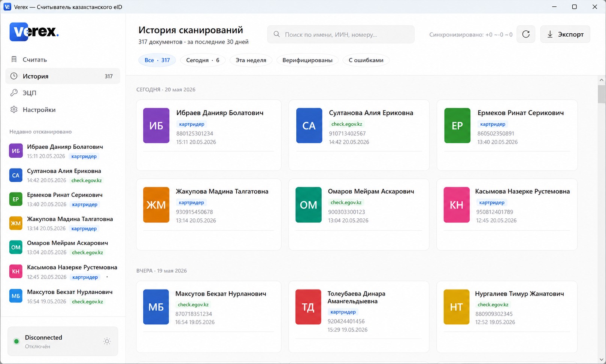Image resolution: width=606 pixels, height=364 pixels.
Task: Click sidebar МБ avatar in recently scanned
Action: pyautogui.click(x=16, y=296)
